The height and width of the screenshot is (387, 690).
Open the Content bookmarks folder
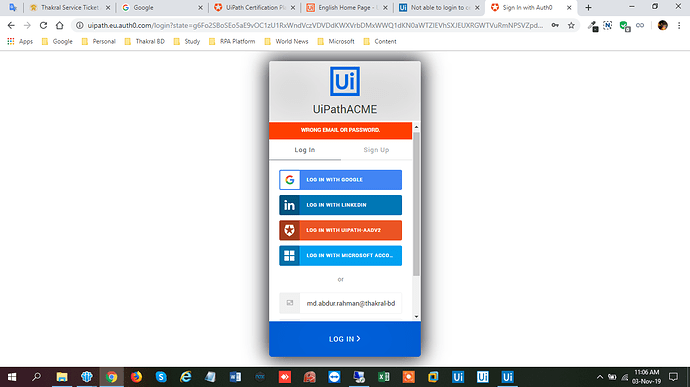380,41
